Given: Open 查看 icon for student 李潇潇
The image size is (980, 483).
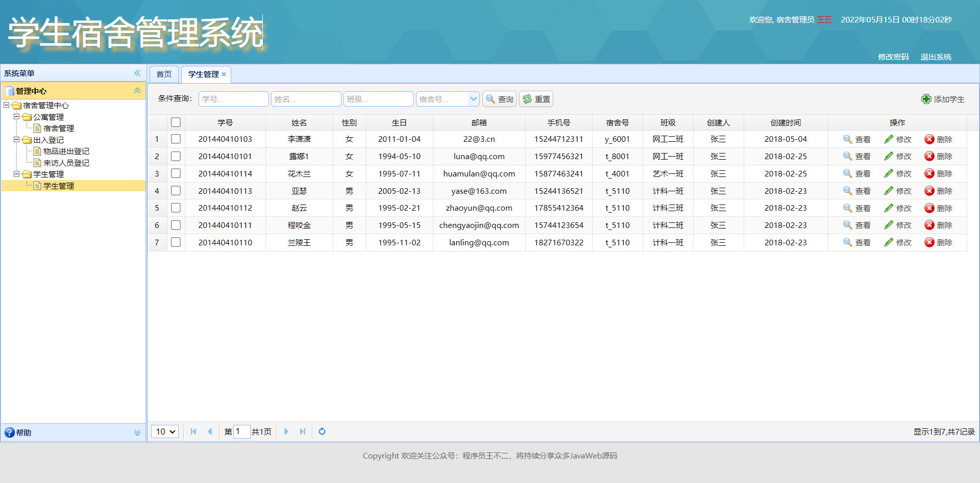Looking at the screenshot, I should [847, 139].
